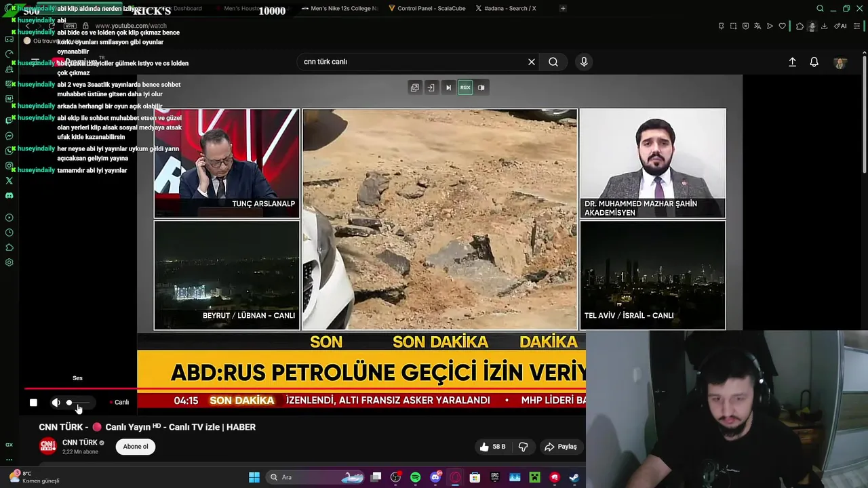Open WhatsApp from the sidebar
The image size is (868, 488).
pyautogui.click(x=9, y=150)
